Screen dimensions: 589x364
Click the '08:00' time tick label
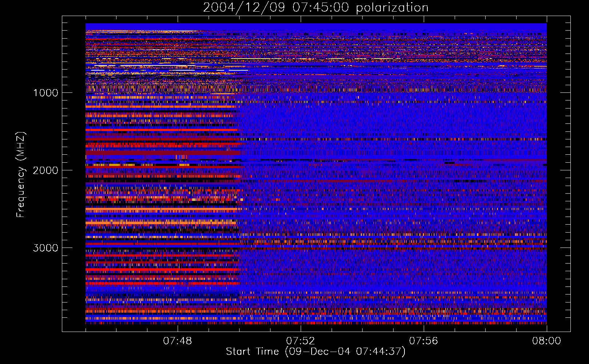tap(546, 341)
